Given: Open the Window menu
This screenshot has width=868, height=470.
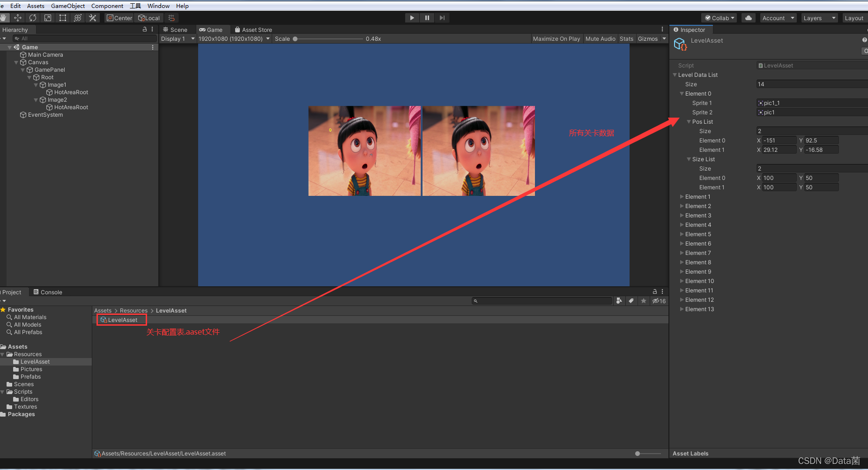Looking at the screenshot, I should (158, 6).
